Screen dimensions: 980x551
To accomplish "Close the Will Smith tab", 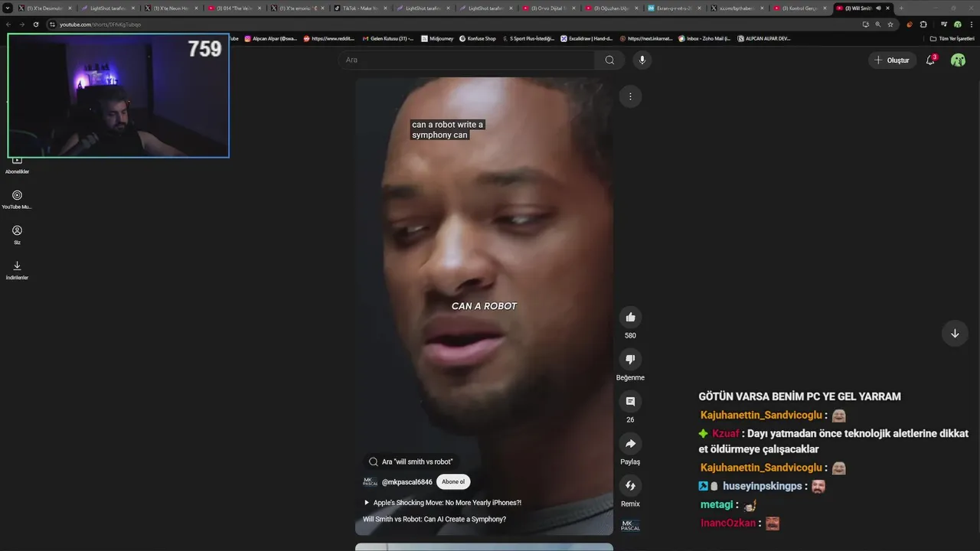I will click(887, 8).
